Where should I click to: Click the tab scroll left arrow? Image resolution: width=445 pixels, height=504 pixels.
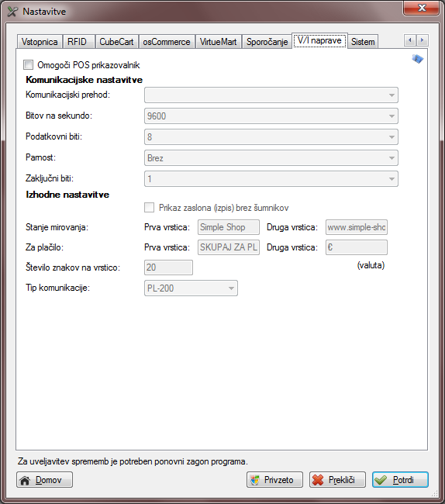(x=410, y=40)
